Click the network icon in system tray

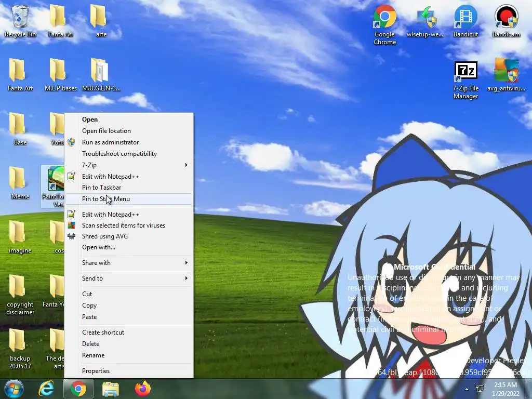[x=480, y=389]
